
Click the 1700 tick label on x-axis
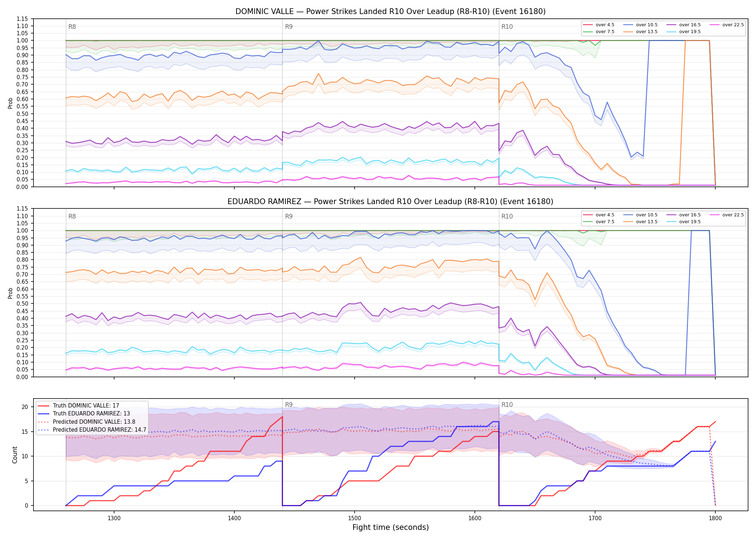[595, 518]
